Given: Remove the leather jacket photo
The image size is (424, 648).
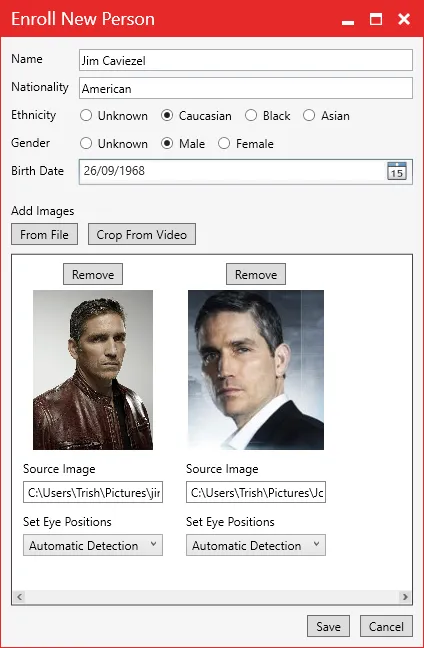Looking at the screenshot, I should 93,274.
